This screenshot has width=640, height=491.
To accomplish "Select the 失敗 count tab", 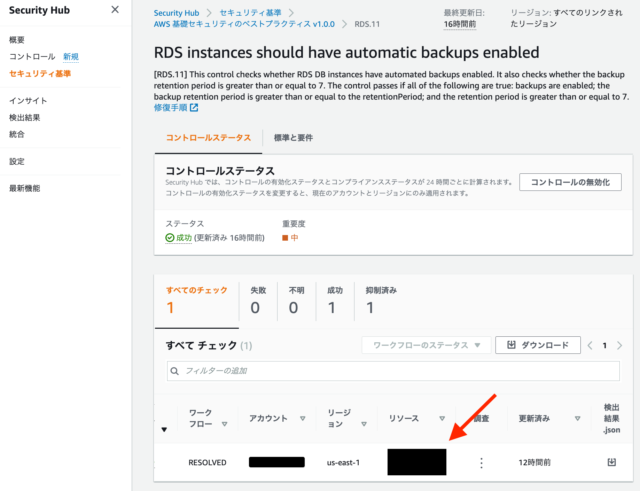I will [x=258, y=301].
